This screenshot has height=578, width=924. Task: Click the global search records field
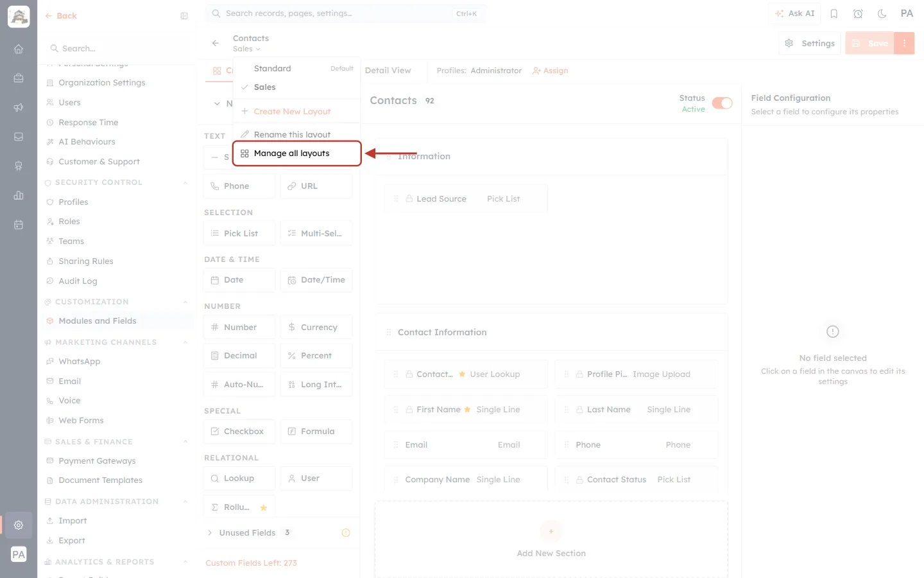(x=345, y=13)
